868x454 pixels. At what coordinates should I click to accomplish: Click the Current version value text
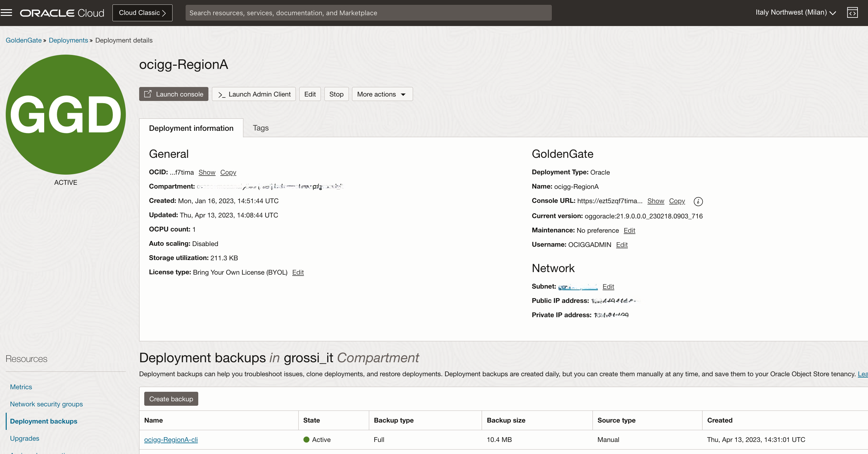644,216
